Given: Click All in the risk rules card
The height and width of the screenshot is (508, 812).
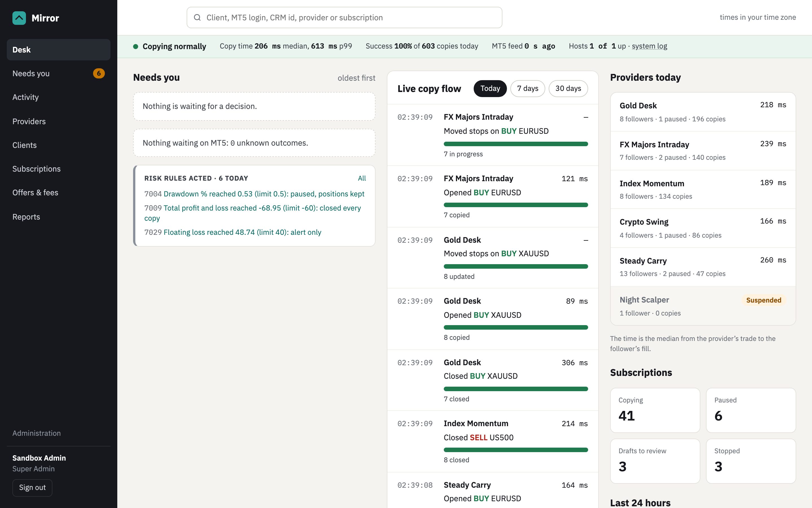Looking at the screenshot, I should pyautogui.click(x=362, y=178).
